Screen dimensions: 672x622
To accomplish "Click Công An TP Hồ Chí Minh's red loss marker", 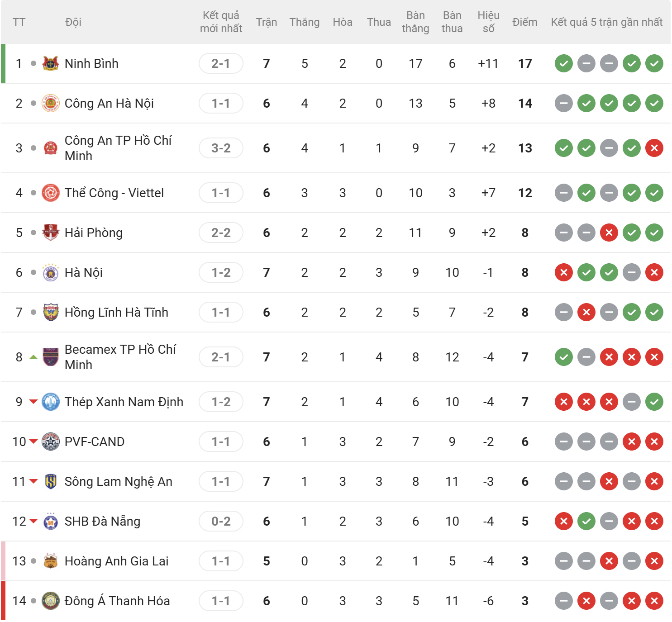I will click(654, 148).
